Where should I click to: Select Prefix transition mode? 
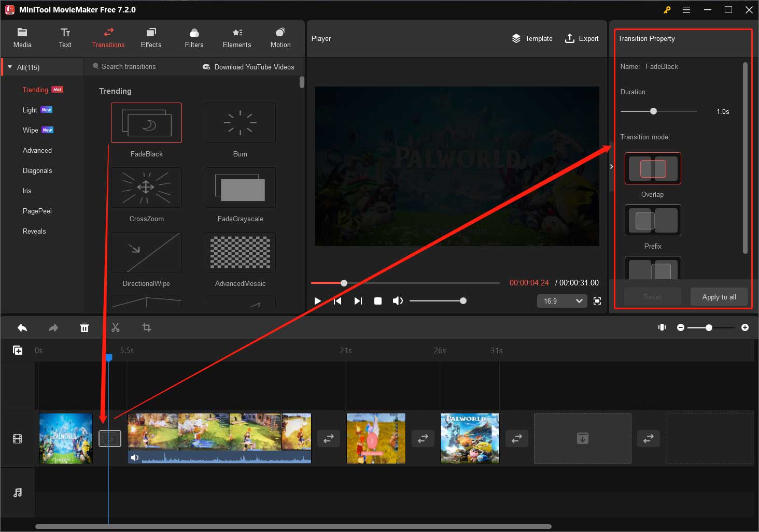tap(653, 220)
